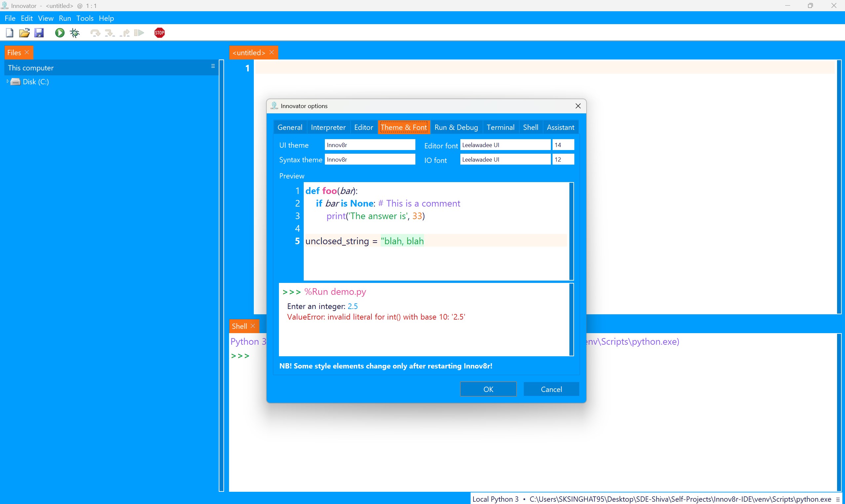845x504 pixels.
Task: Click the New file toolbar icon
Action: [10, 33]
